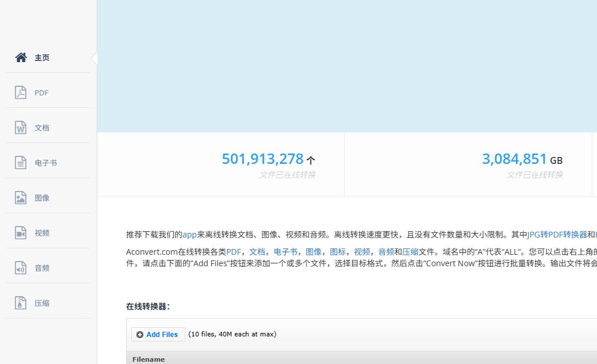Click the 图标 link in the description paragraph
597x364 pixels.
(337, 252)
